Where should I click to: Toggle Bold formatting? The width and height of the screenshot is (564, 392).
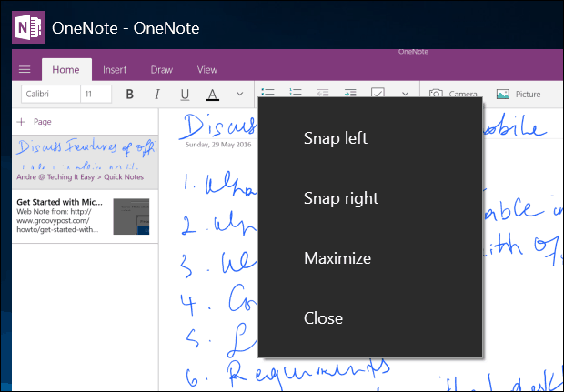click(130, 95)
